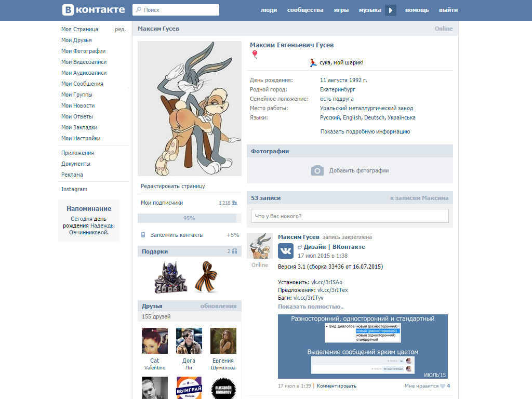Open Мои Группы in the sidebar
The width and height of the screenshot is (532, 399).
tap(77, 95)
